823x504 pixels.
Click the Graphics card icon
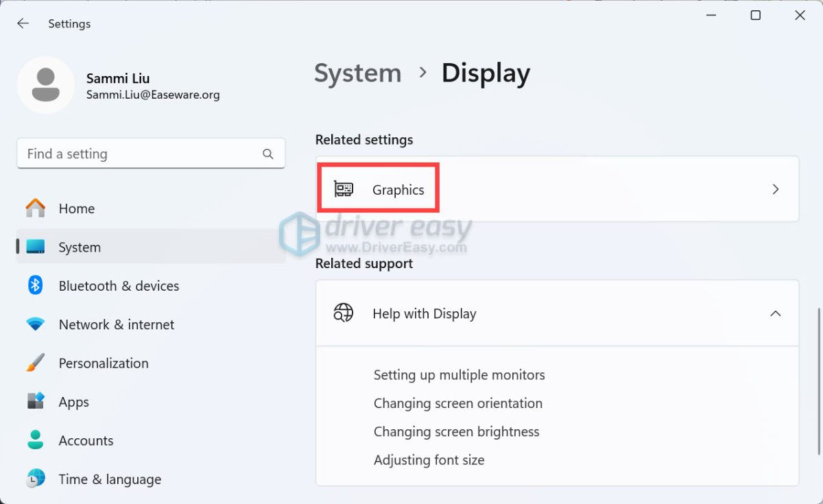(343, 189)
